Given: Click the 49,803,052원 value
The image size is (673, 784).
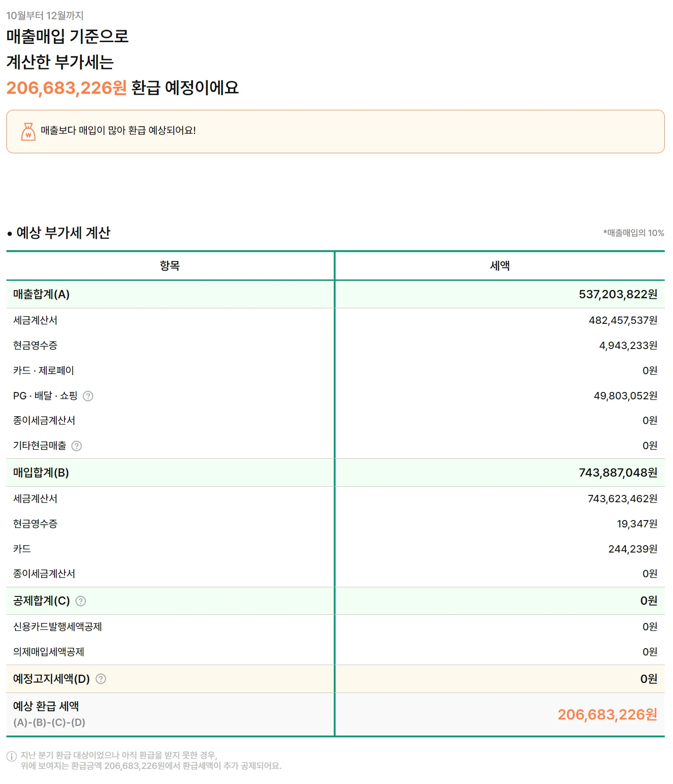Looking at the screenshot, I should [x=625, y=396].
